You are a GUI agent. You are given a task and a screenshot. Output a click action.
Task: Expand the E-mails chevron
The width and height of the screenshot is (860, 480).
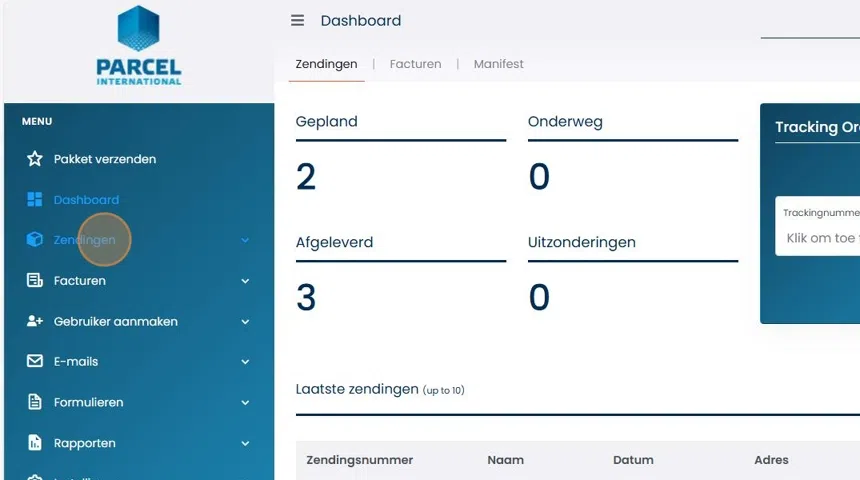pos(245,362)
